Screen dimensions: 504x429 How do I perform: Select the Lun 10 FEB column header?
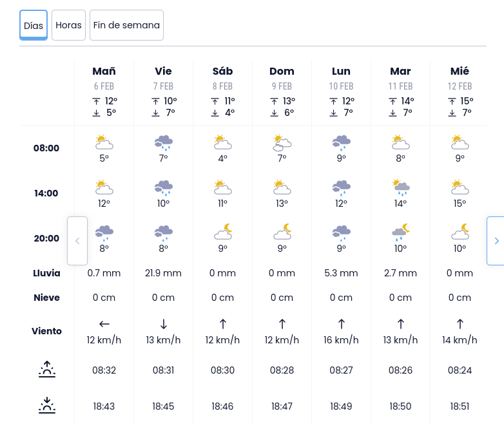(x=341, y=77)
